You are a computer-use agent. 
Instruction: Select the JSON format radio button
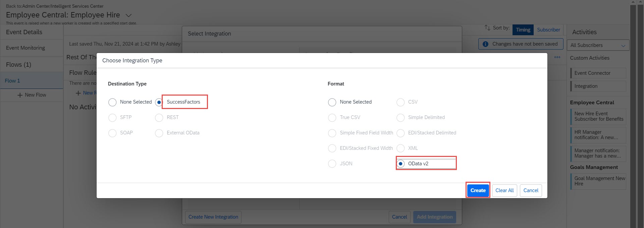pos(332,164)
